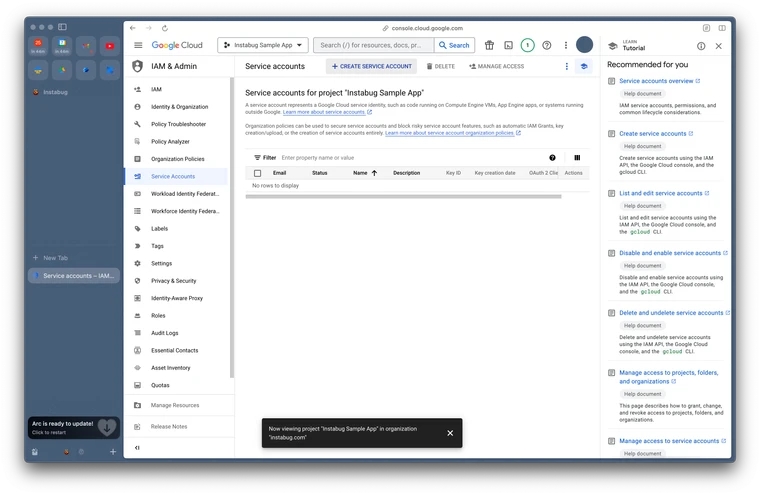Open the notifications badge showing 1

pyautogui.click(x=527, y=45)
